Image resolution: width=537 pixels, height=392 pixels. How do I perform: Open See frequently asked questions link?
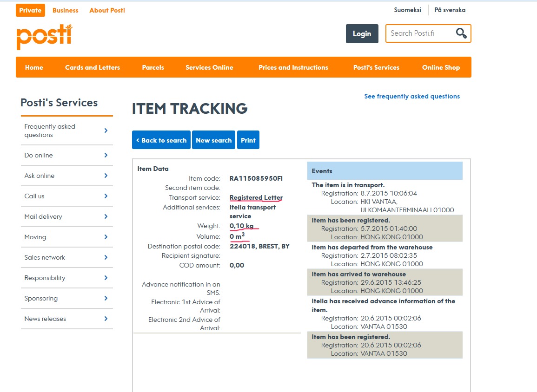point(412,96)
